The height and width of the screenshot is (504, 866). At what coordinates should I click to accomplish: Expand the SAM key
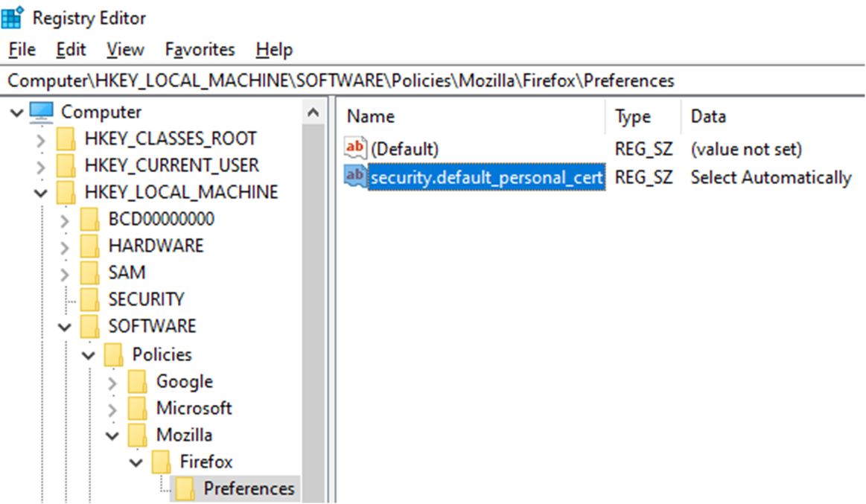click(x=65, y=275)
